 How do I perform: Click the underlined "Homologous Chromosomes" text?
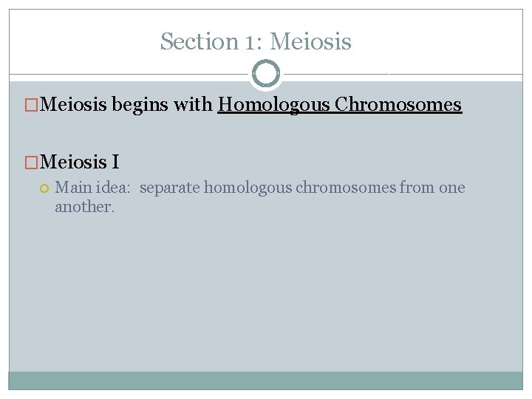point(340,105)
